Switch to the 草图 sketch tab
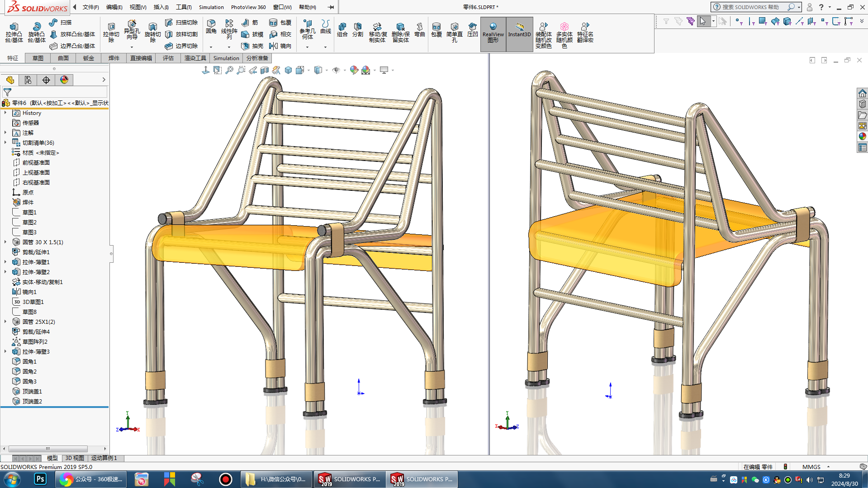This screenshot has width=868, height=488. tap(38, 58)
